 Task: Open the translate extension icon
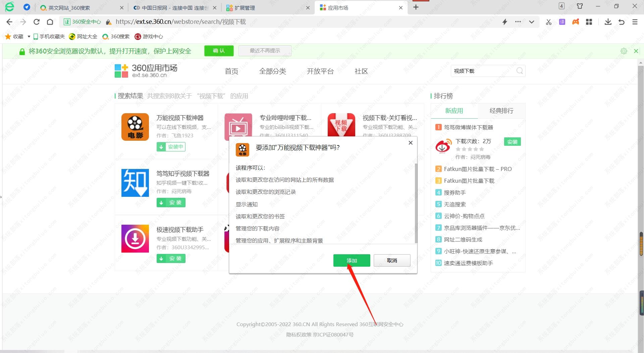(x=562, y=22)
